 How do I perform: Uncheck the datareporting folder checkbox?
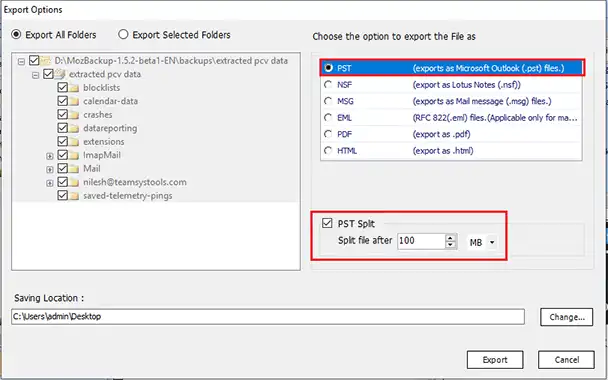tap(62, 128)
